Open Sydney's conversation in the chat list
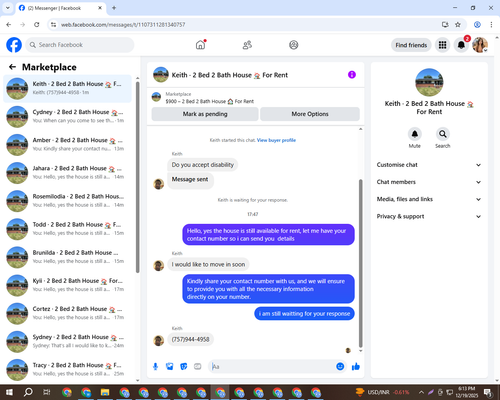500x400 pixels. pos(67,342)
